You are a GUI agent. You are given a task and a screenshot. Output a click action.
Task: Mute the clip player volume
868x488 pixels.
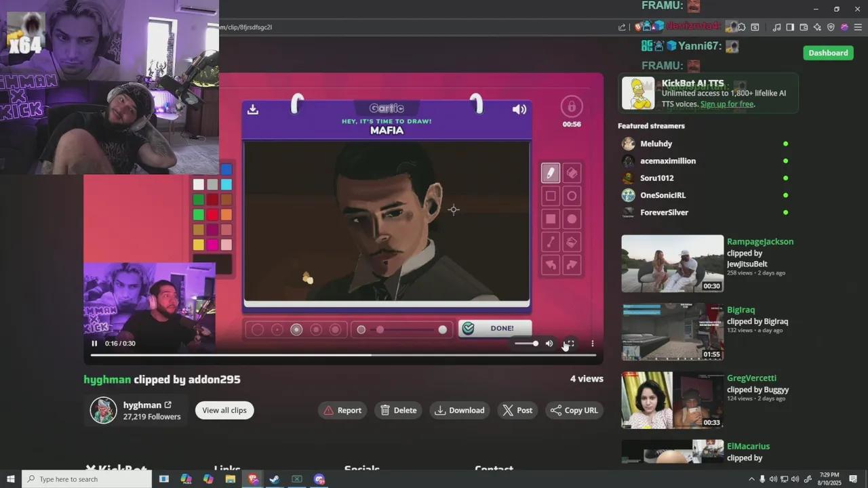(x=549, y=344)
